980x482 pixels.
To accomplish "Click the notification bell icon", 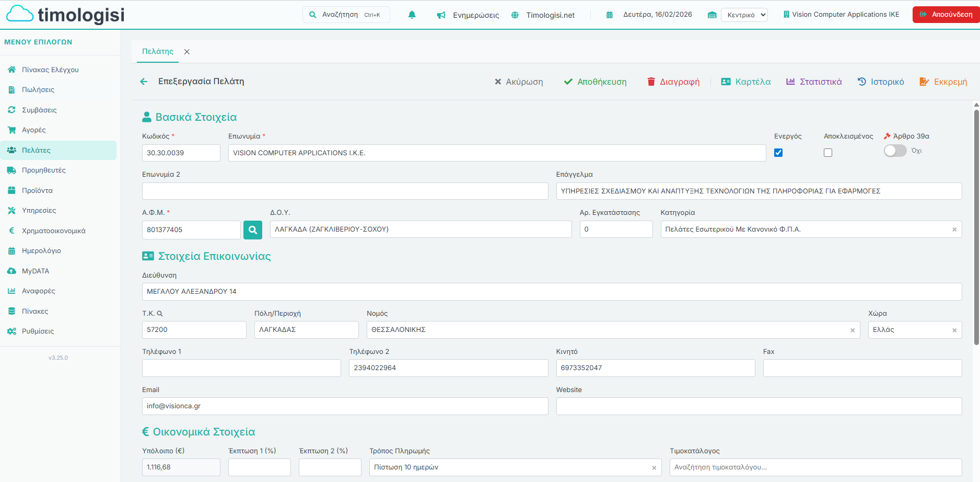I will [412, 15].
